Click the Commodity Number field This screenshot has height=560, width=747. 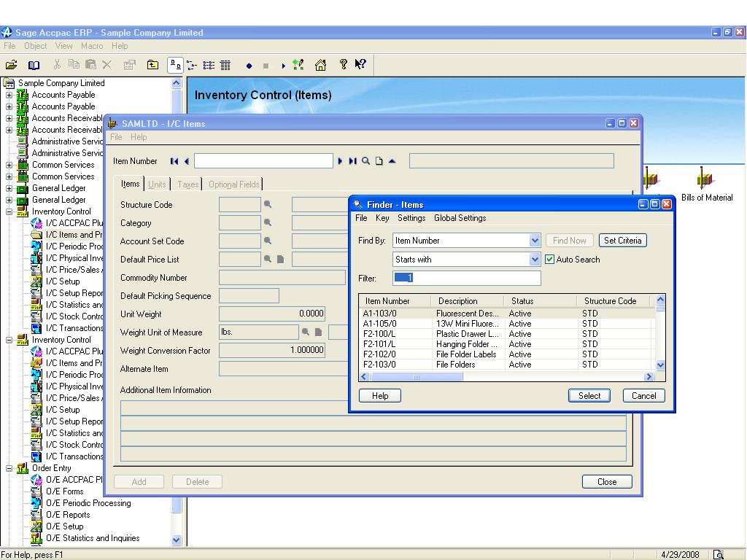click(282, 278)
